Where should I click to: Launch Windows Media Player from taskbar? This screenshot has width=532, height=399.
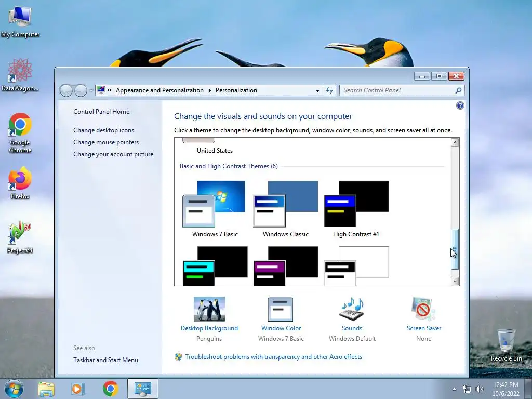tap(77, 389)
